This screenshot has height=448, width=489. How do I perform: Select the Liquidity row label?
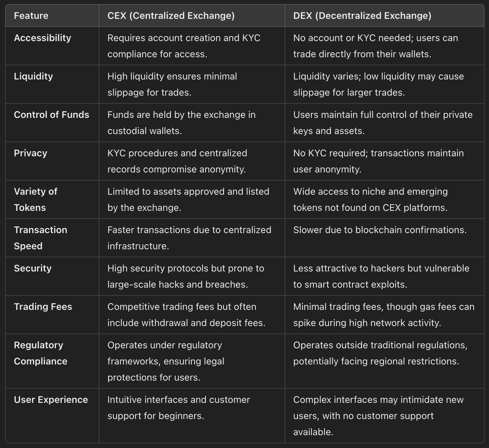coord(33,76)
